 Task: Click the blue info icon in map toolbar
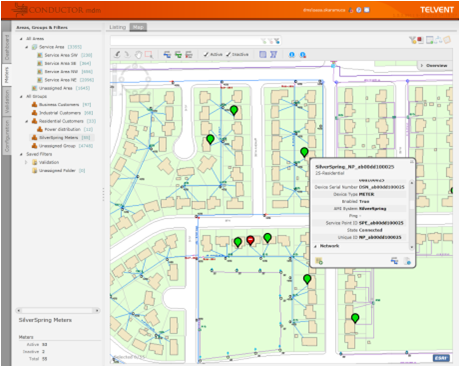click(x=292, y=55)
